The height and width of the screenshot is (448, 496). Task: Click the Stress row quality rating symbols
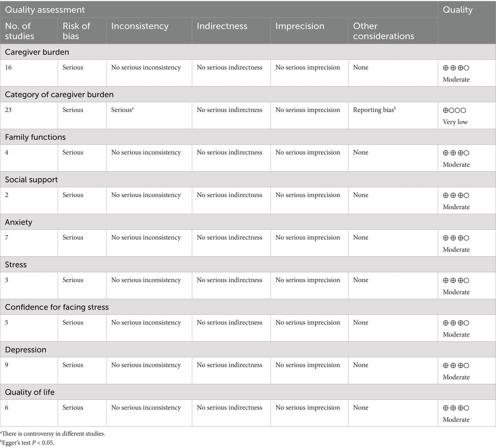tap(456, 281)
